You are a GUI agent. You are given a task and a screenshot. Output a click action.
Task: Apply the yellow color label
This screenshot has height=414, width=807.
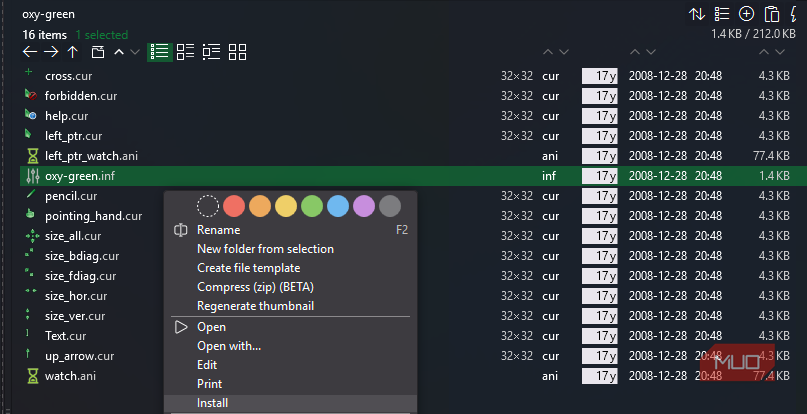(286, 206)
